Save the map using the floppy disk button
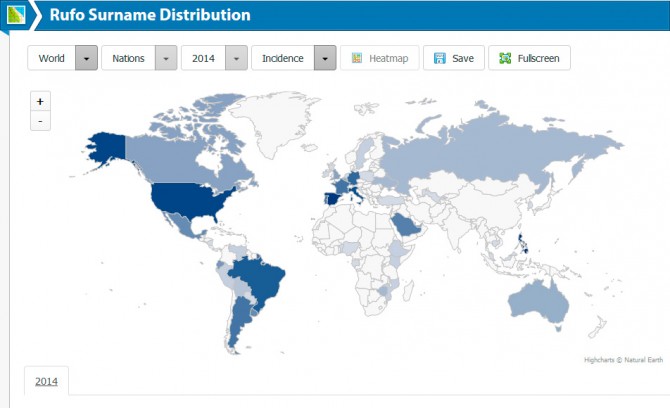Screen dimensions: 670x408 [453, 58]
